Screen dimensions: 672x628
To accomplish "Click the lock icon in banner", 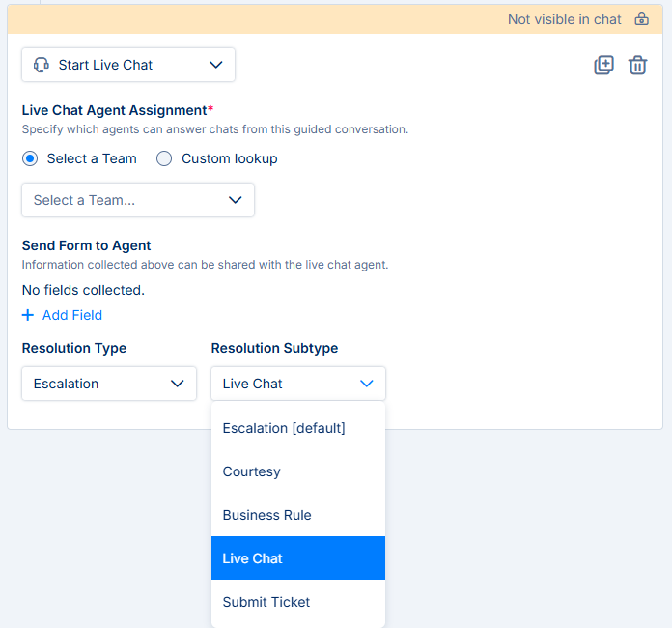I will click(641, 19).
